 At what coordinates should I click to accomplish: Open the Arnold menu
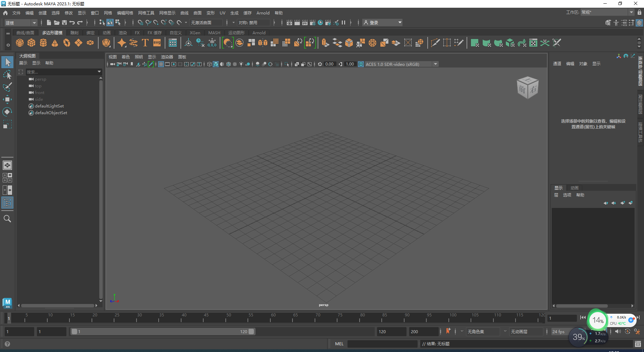263,13
